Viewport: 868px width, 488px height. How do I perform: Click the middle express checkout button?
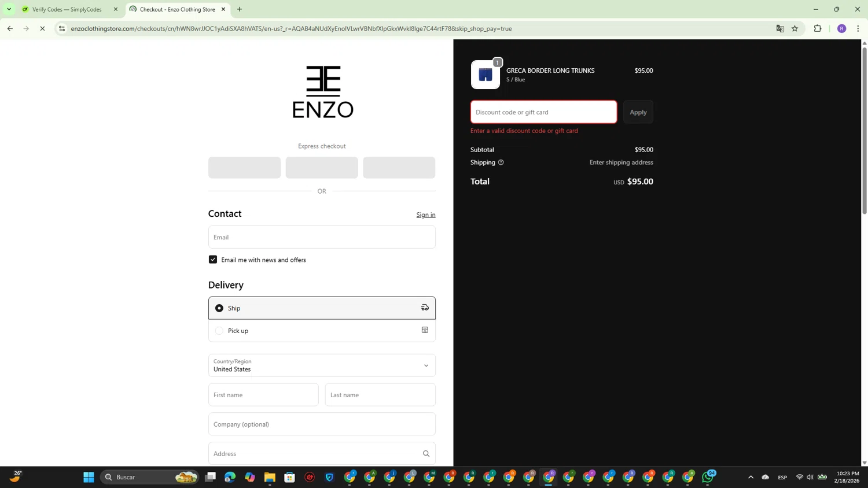pyautogui.click(x=322, y=168)
